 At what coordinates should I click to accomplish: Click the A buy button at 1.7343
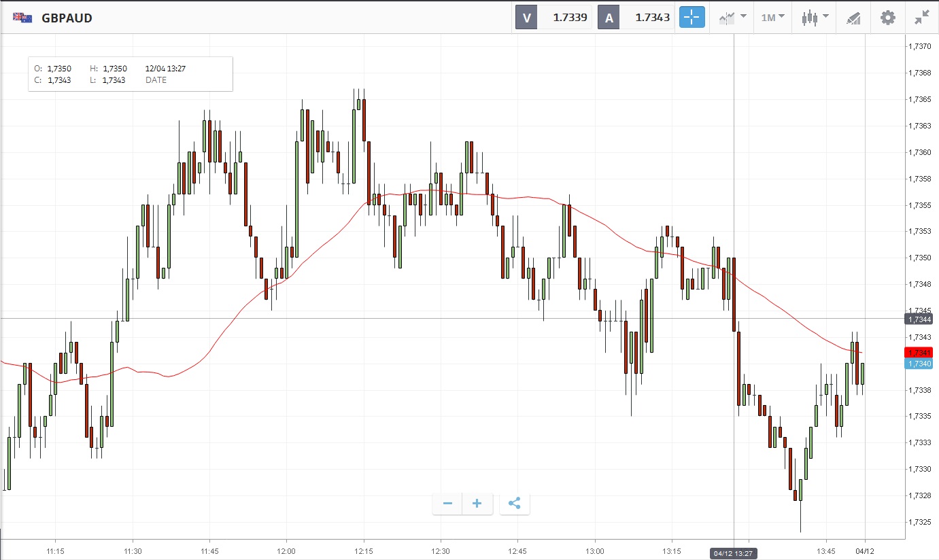(636, 18)
